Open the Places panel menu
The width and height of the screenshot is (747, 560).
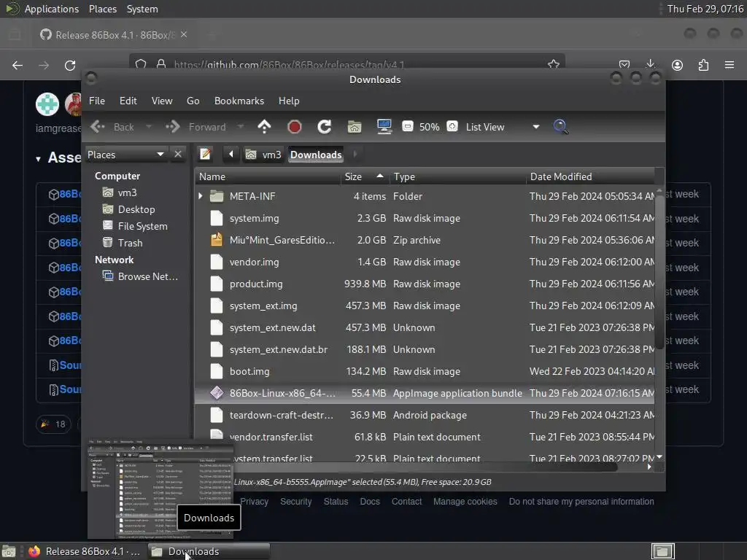click(103, 9)
